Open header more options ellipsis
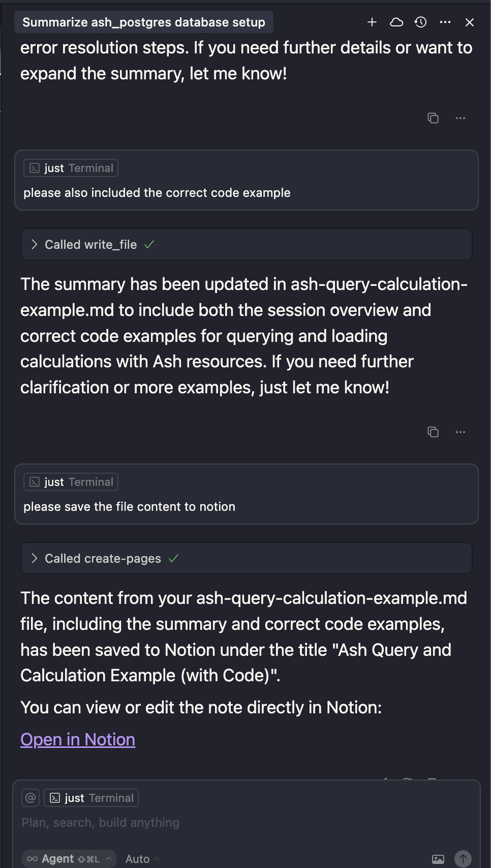This screenshot has height=868, width=491. (445, 22)
